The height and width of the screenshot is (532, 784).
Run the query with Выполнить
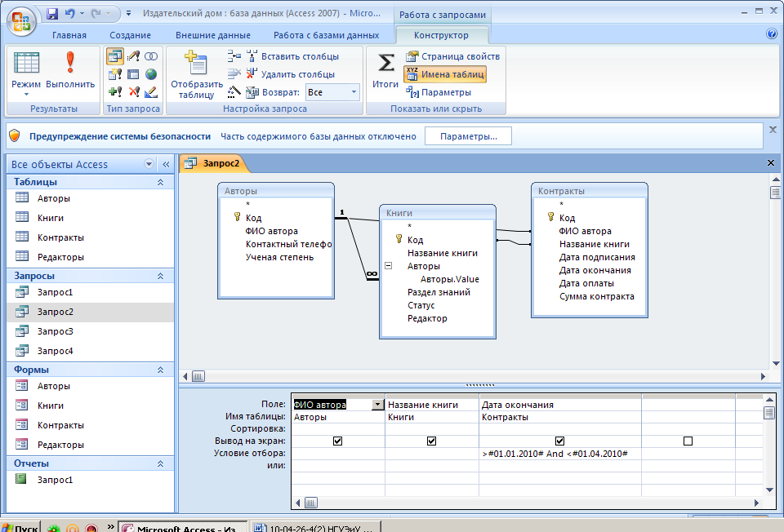pyautogui.click(x=70, y=71)
